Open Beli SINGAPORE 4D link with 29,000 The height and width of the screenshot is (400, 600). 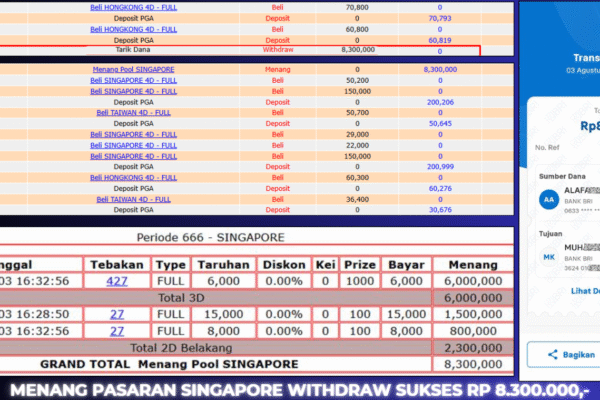134,134
